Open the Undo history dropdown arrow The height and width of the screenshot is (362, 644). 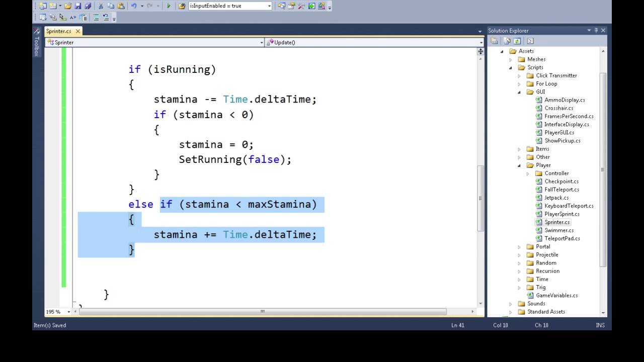tap(142, 6)
